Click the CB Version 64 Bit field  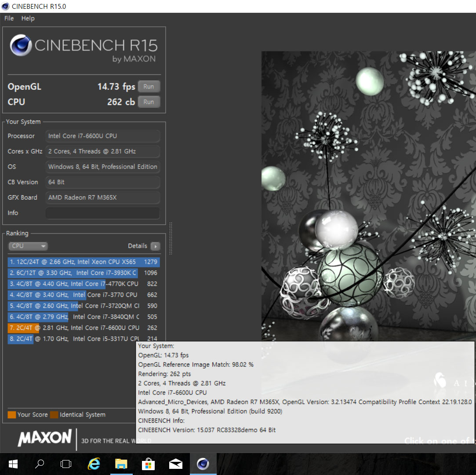pos(102,182)
